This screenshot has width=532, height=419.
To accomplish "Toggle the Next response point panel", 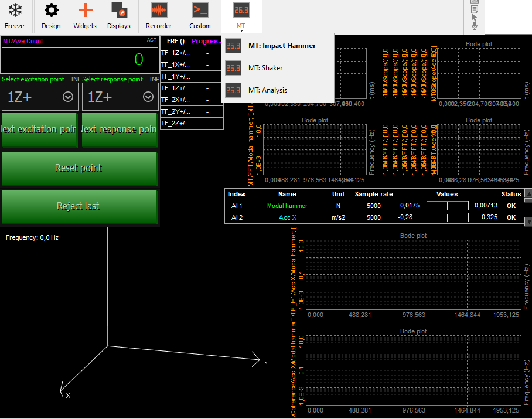I will (x=119, y=130).
